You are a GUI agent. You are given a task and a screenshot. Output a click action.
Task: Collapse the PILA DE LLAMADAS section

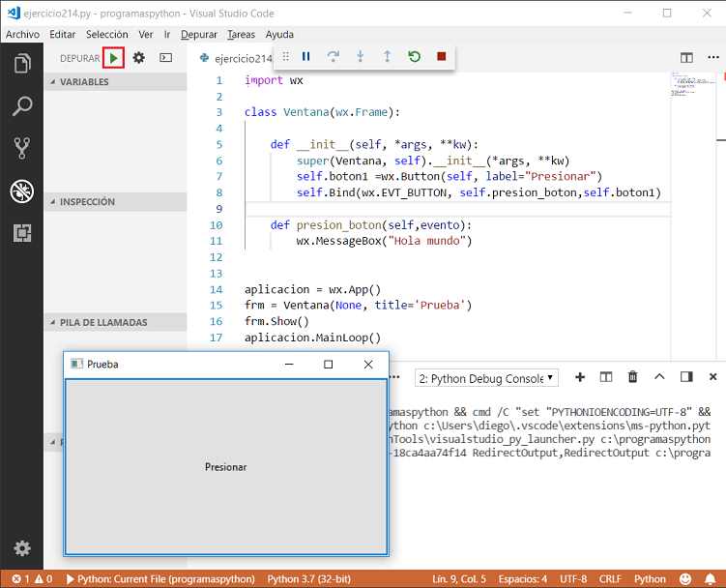point(116,322)
